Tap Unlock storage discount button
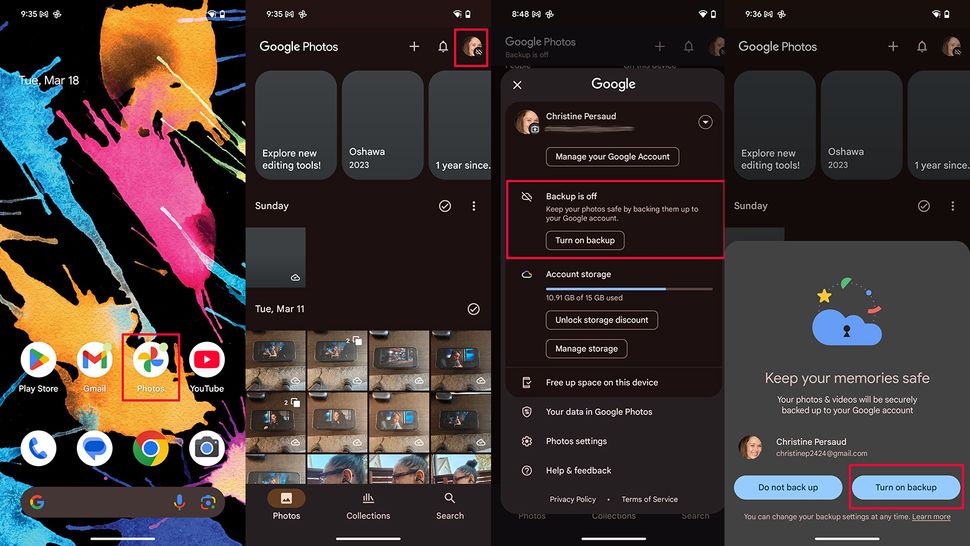The image size is (970, 546). tap(602, 320)
